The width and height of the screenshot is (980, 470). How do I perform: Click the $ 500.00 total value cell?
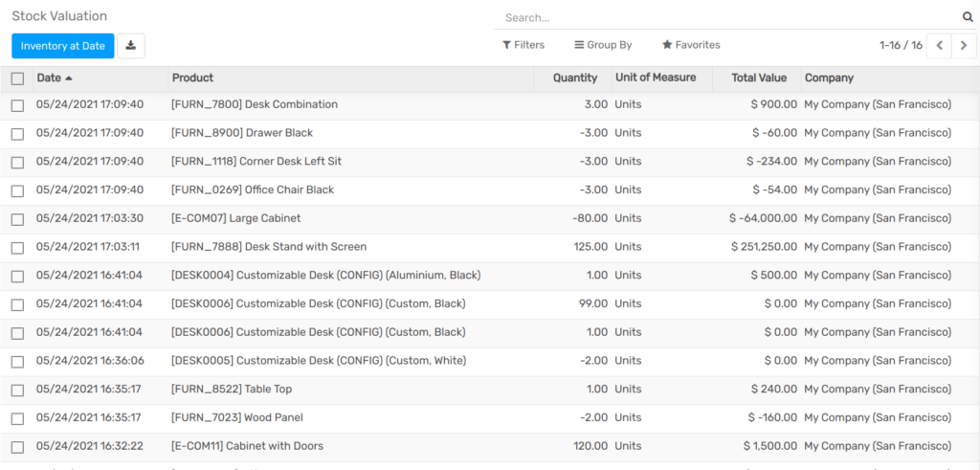[773, 275]
